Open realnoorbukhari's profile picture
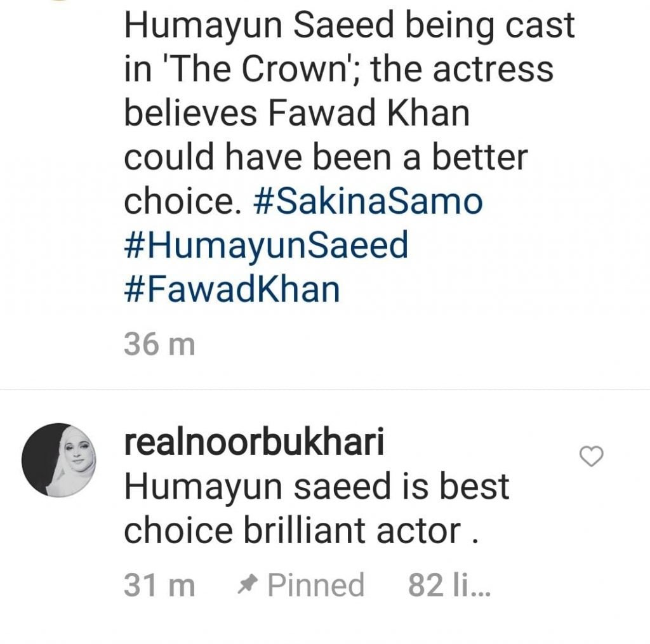This screenshot has width=650, height=644. coord(59,459)
